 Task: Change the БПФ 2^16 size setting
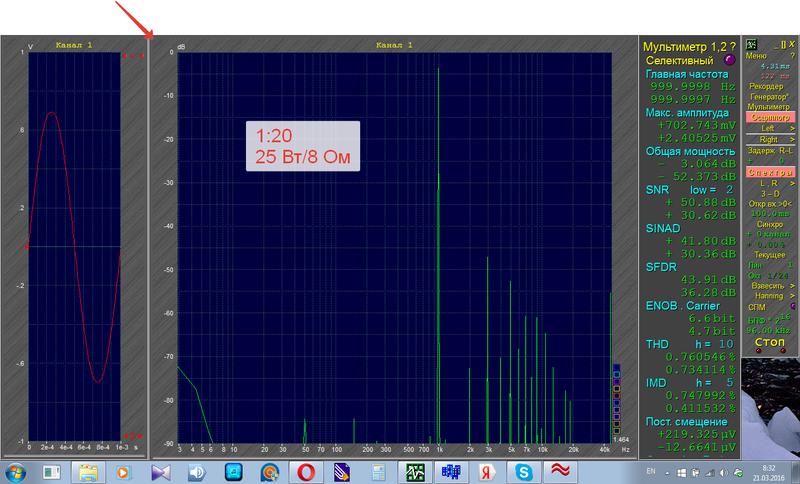[x=768, y=320]
